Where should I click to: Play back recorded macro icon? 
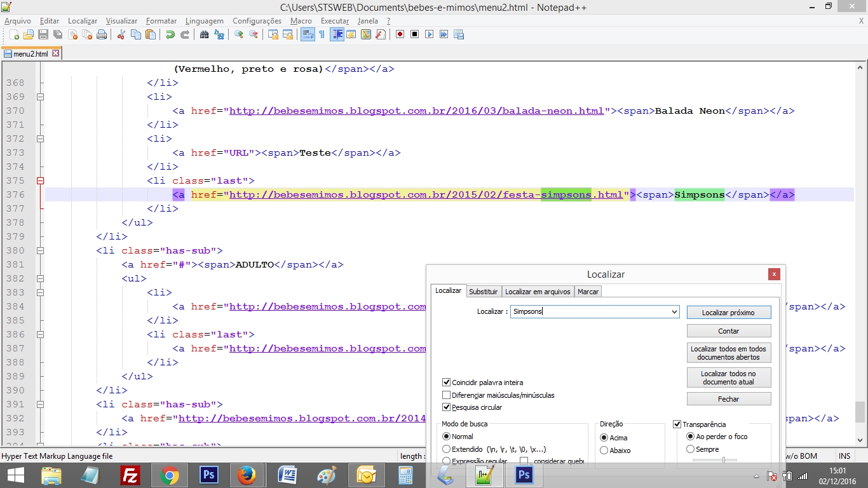pos(429,34)
